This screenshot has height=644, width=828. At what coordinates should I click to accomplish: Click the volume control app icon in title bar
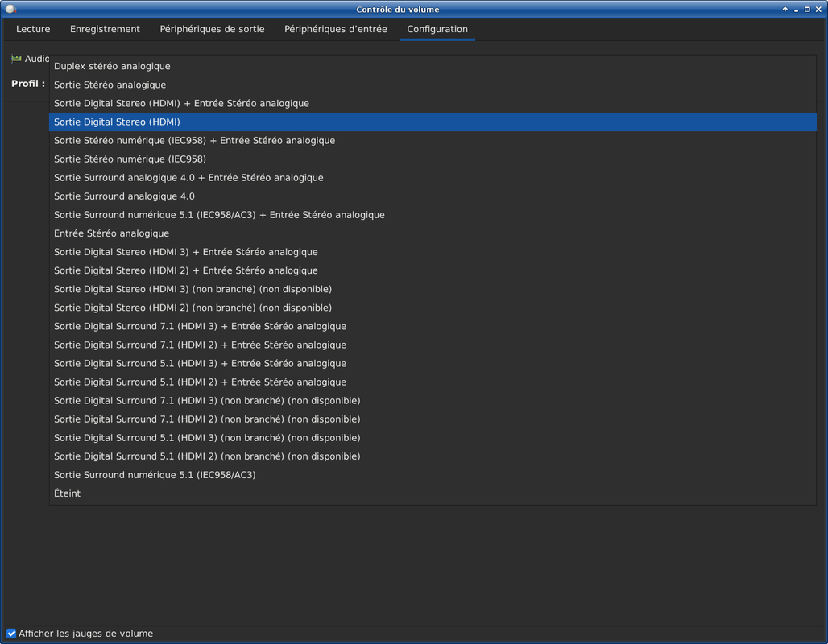pos(10,9)
